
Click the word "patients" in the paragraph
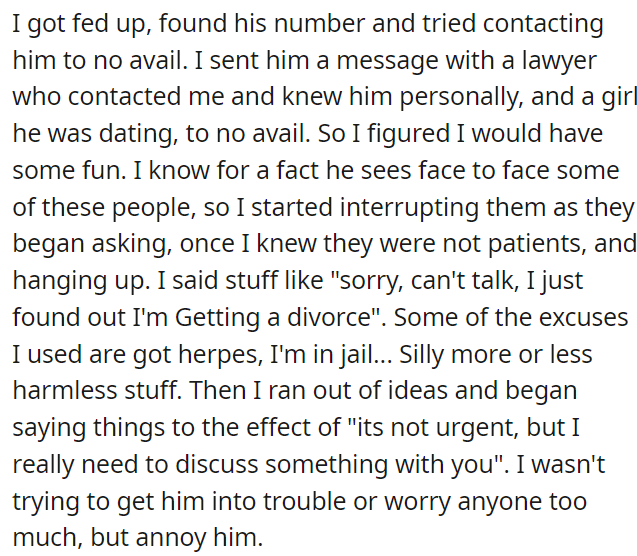[537, 244]
